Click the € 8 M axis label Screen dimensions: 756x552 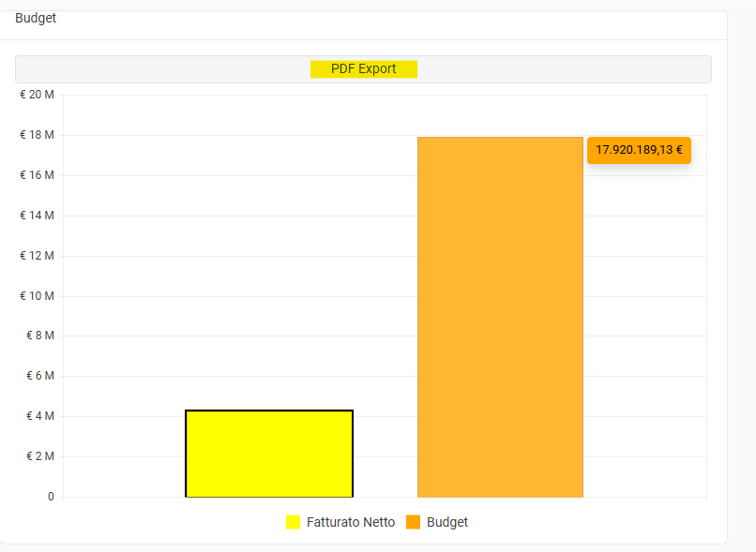[x=39, y=336]
